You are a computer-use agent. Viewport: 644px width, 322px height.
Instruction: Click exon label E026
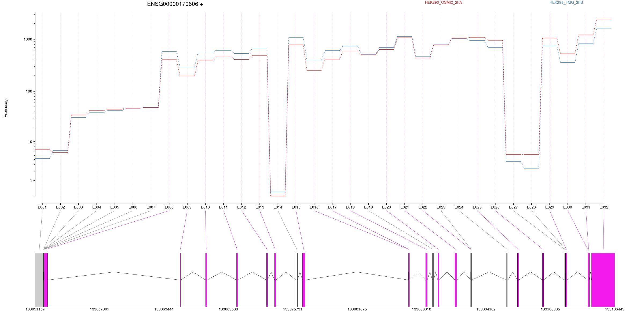click(495, 207)
